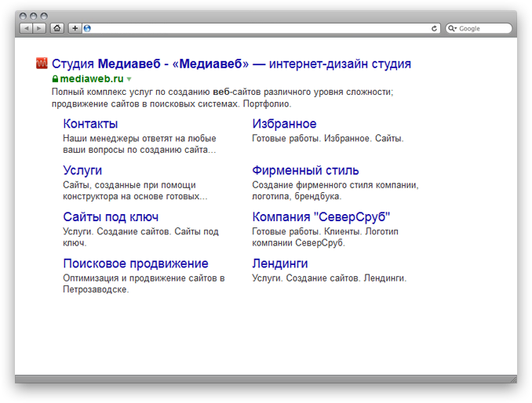
Task: Add bookmark with the plus button
Action: [75, 28]
